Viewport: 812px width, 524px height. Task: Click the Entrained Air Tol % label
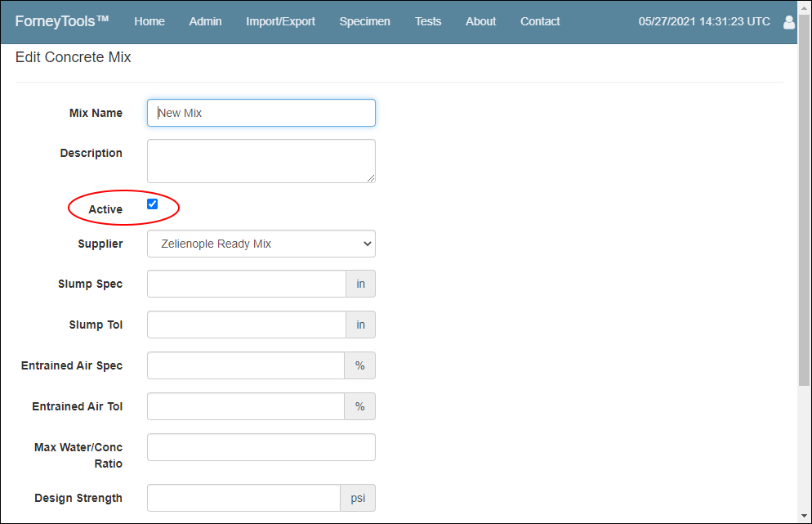360,406
